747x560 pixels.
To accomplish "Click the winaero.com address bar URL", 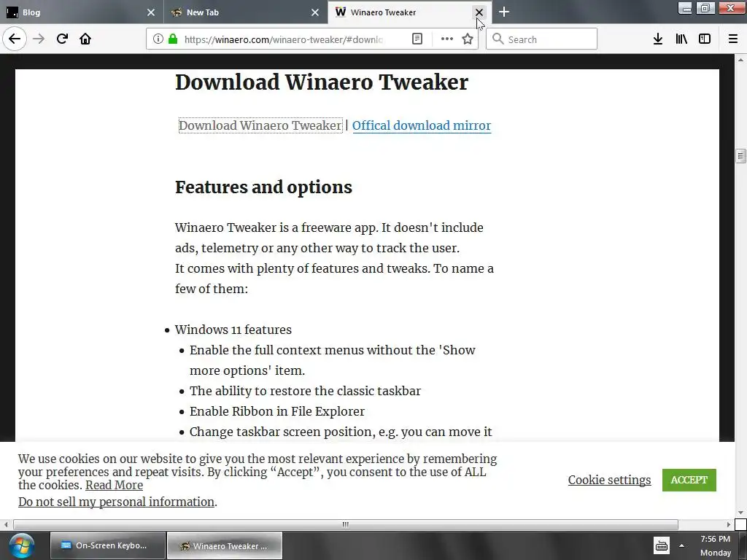I will point(284,39).
